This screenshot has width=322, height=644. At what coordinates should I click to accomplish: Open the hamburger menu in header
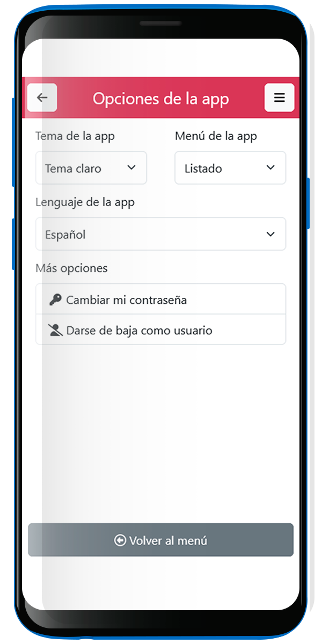tap(280, 98)
